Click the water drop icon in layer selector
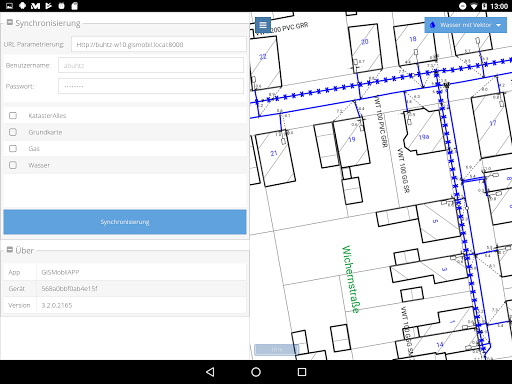512x384 pixels. pyautogui.click(x=433, y=25)
